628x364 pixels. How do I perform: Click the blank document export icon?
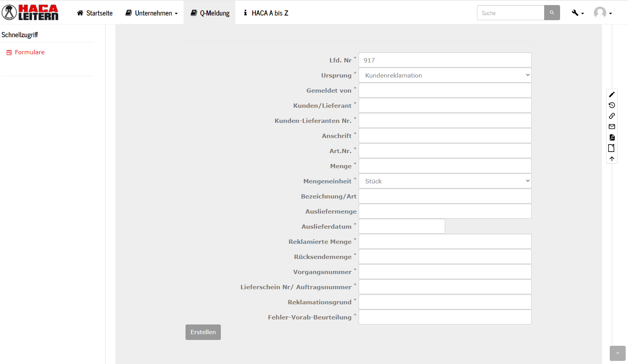pyautogui.click(x=611, y=148)
